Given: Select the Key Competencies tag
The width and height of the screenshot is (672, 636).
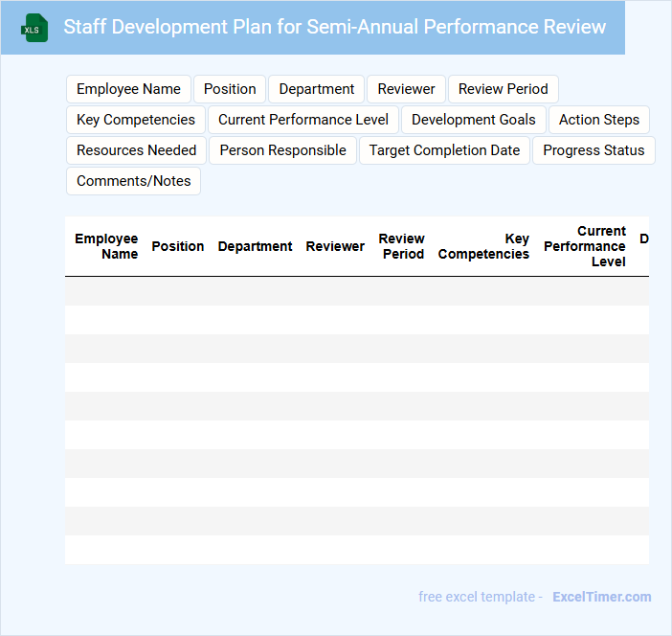Looking at the screenshot, I should point(135,120).
